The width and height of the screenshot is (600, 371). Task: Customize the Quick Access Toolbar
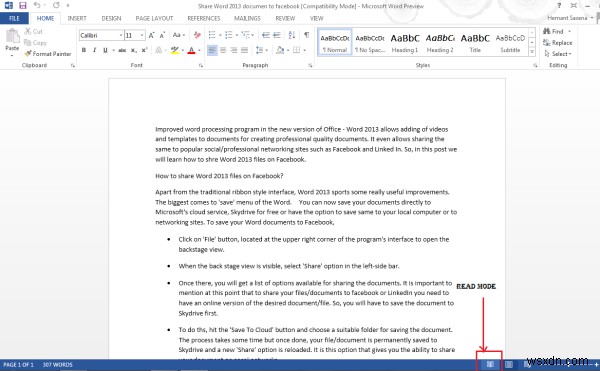click(68, 6)
